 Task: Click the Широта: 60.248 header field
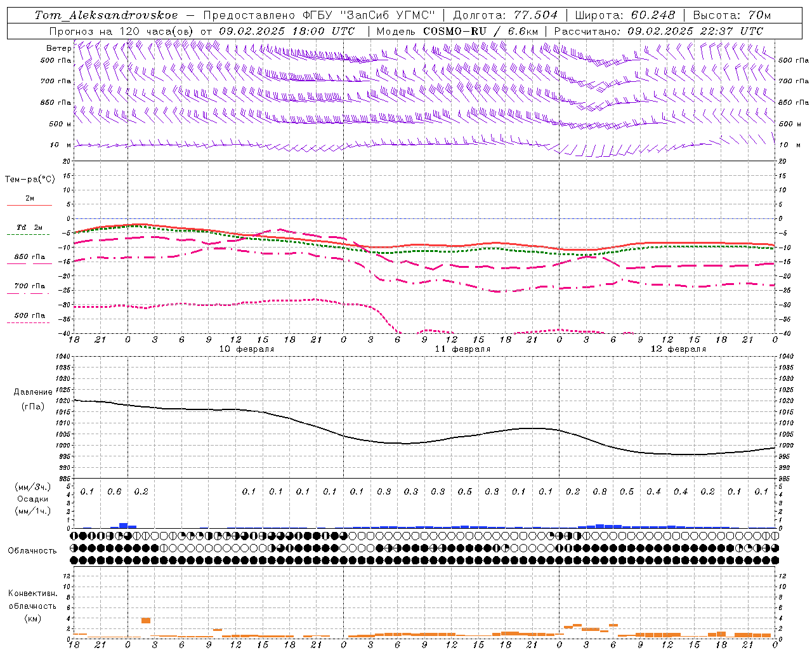(x=627, y=15)
